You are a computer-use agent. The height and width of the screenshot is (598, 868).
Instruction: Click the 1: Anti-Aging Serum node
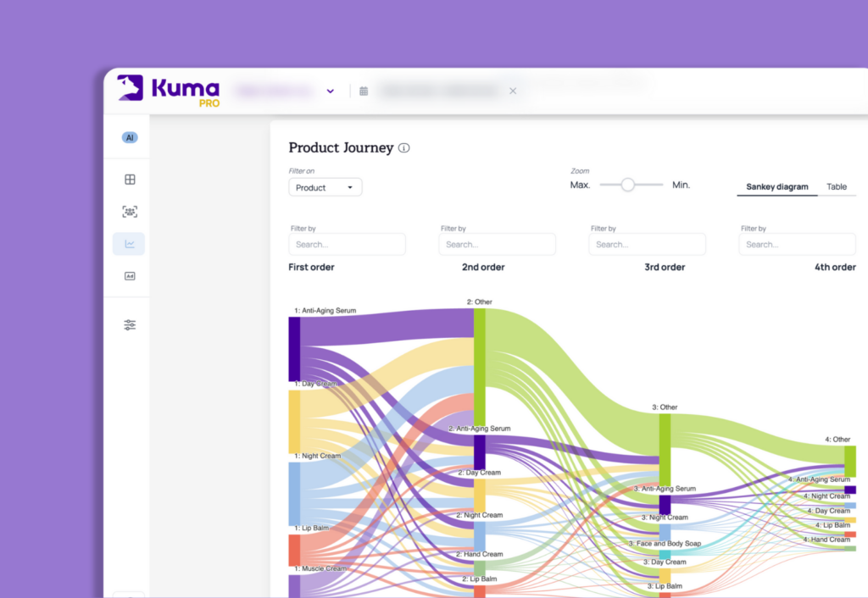[294, 348]
